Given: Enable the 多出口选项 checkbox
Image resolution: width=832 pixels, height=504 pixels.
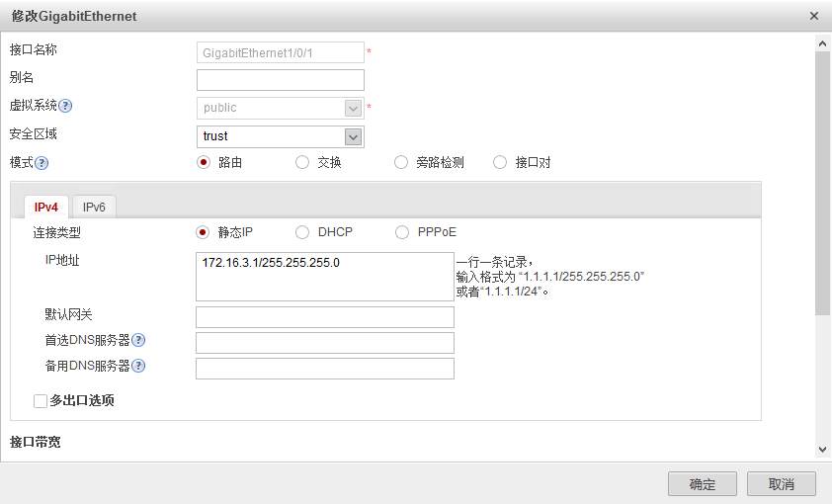Looking at the screenshot, I should click(41, 401).
